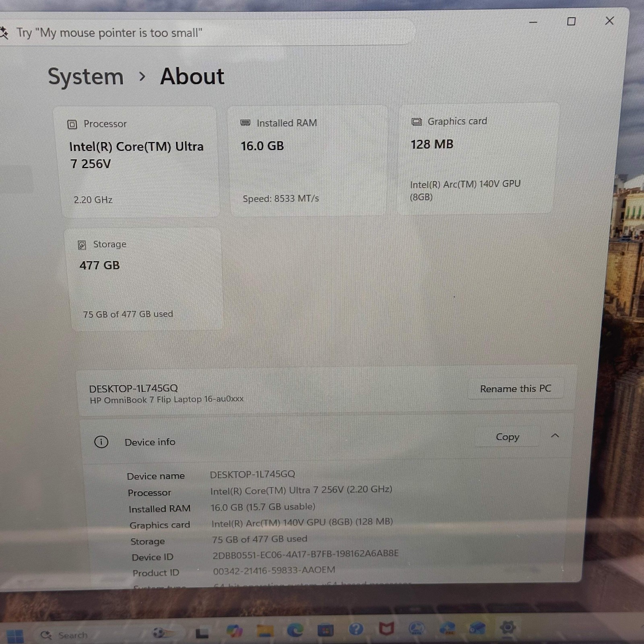644x644 pixels.
Task: Click '75 GB of 477 GB used' in the Storage card
Action: point(128,314)
